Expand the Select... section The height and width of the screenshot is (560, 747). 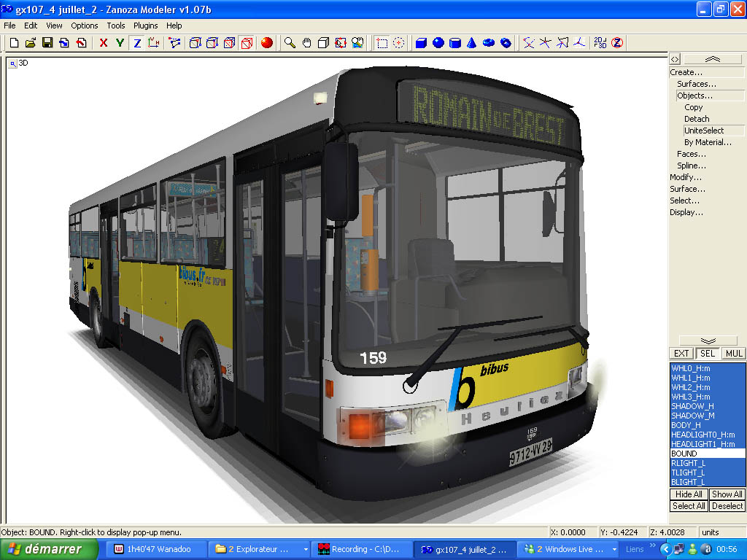coord(684,201)
